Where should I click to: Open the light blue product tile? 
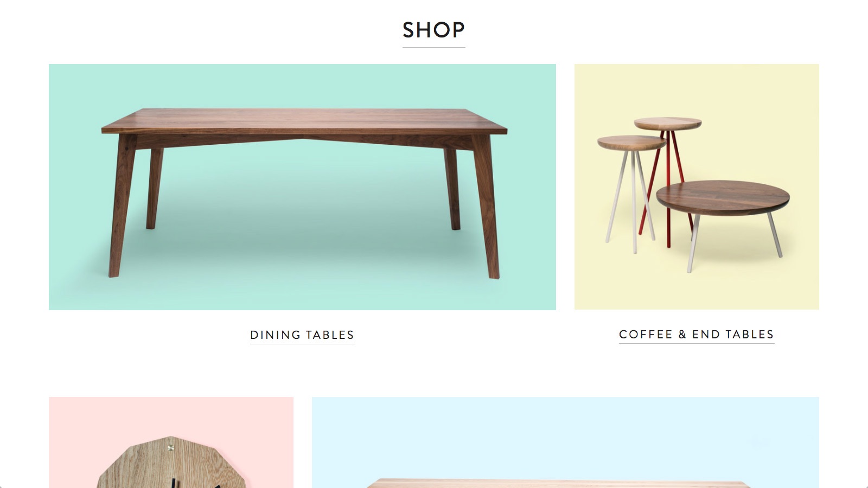pyautogui.click(x=565, y=442)
